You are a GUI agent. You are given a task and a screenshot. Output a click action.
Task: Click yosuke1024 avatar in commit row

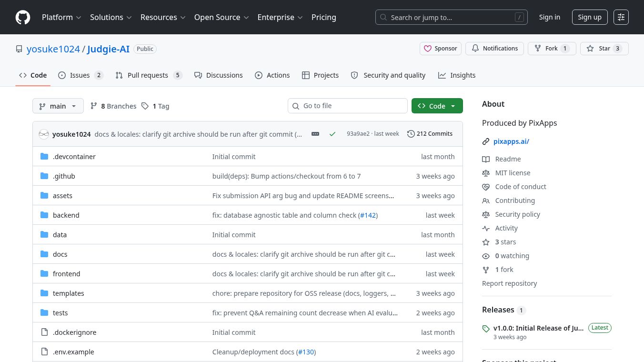[x=44, y=134]
